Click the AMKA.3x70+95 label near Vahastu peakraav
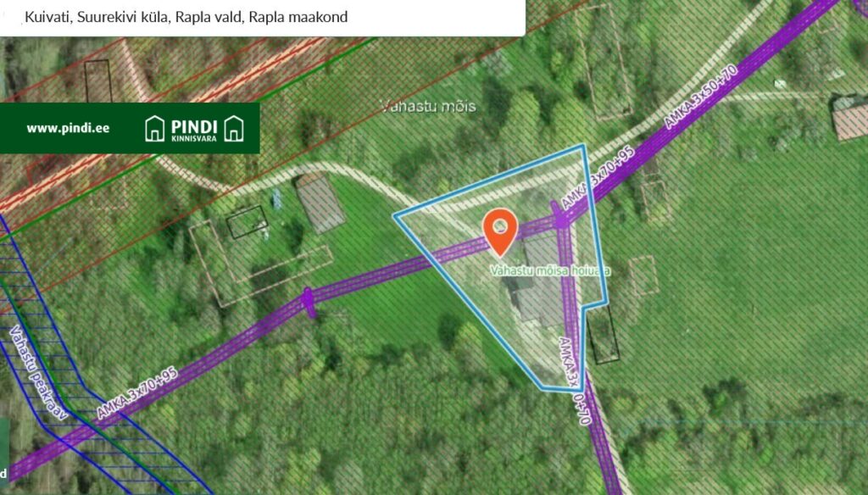Screen dimensions: 868x495 coord(137,392)
